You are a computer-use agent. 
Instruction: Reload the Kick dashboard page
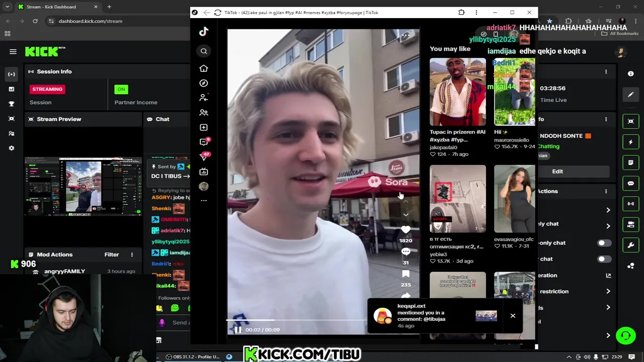[35, 21]
